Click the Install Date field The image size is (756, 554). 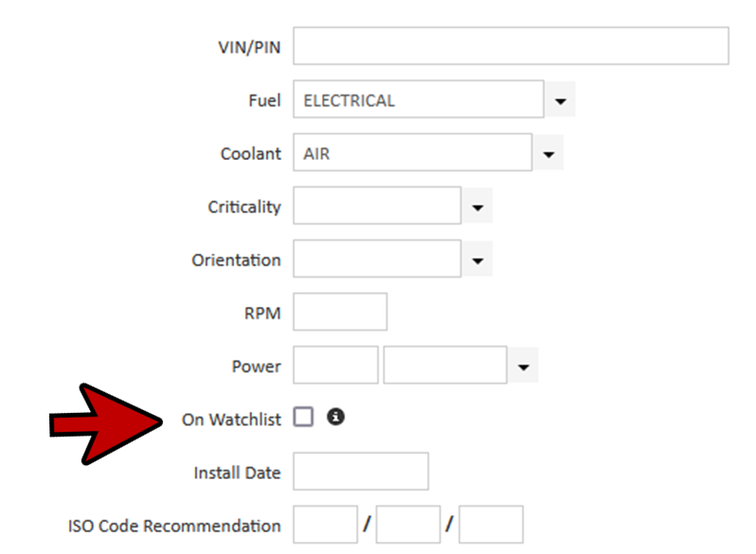point(361,472)
